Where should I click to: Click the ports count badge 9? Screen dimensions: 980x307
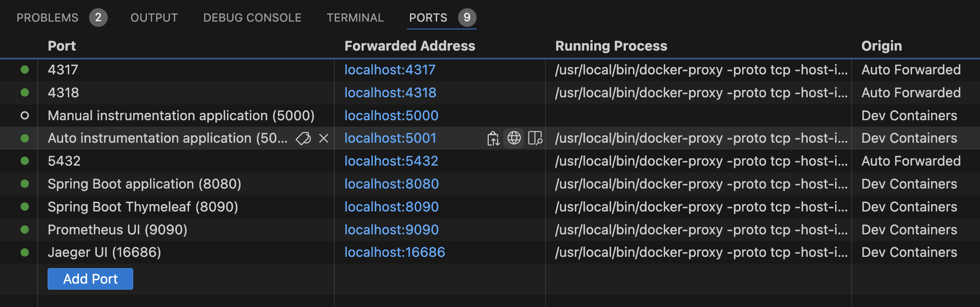coord(467,18)
